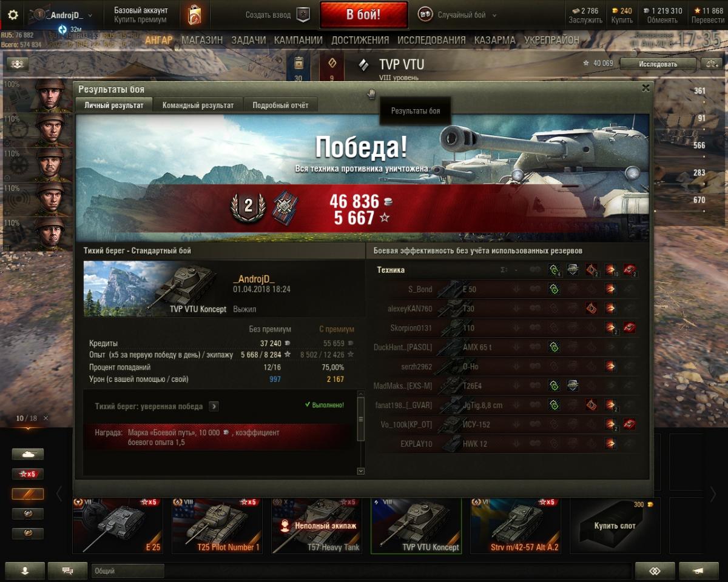Open the ИССЛЕДОВАНИЯ menu section
The height and width of the screenshot is (582, 728).
431,40
